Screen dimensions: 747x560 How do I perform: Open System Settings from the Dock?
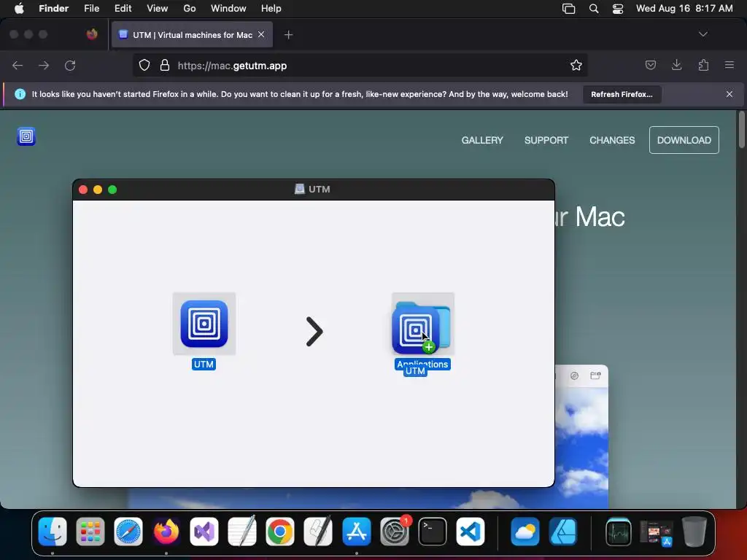coord(395,531)
